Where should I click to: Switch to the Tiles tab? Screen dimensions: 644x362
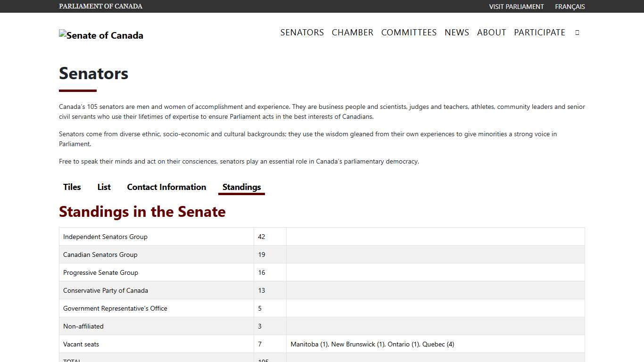click(72, 187)
